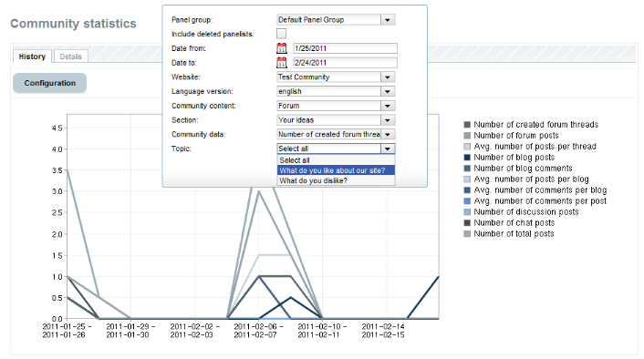Screen dimensions: 644x359
Task: Click x-axis label 2011-02-06 – 2011-02-07
Action: (258, 331)
